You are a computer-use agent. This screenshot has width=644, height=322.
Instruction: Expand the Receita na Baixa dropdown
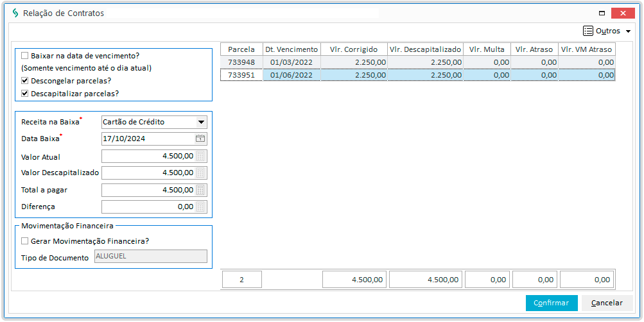(x=201, y=122)
